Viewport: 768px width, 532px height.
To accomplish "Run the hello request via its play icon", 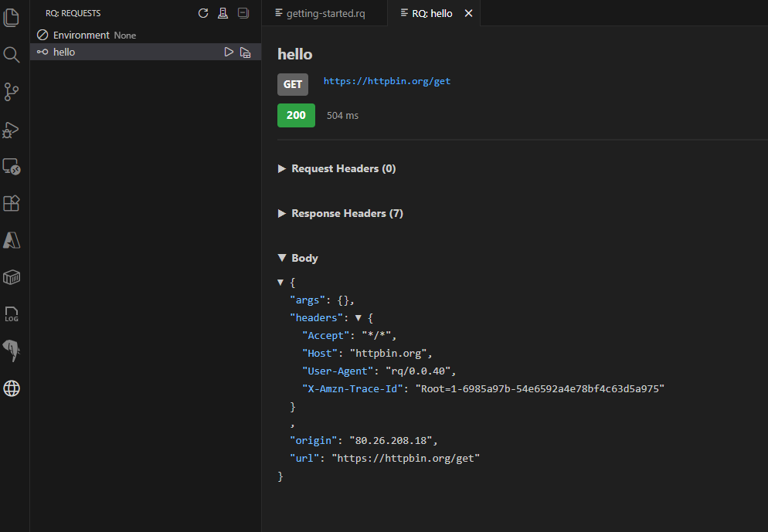I will coord(229,51).
